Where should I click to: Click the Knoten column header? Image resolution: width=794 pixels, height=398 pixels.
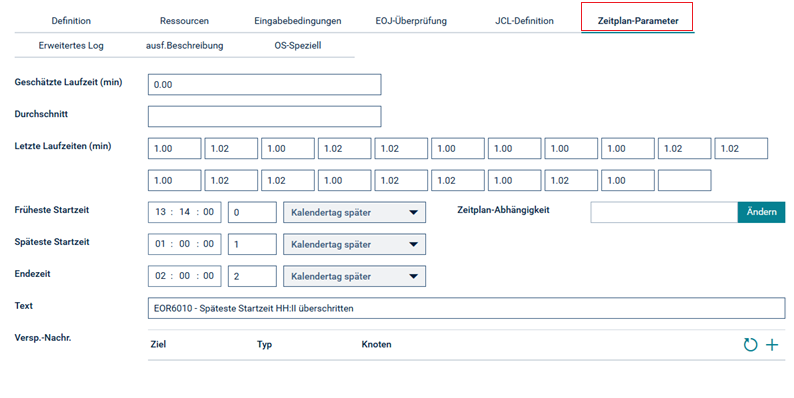click(376, 344)
